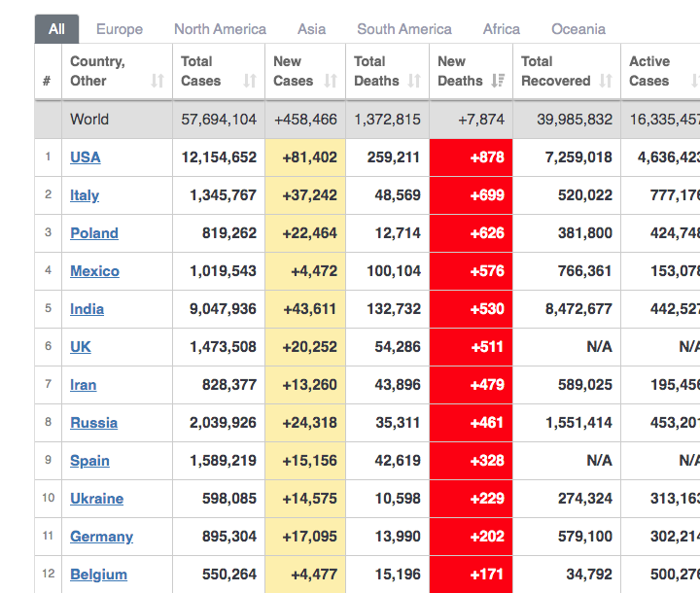The width and height of the screenshot is (700, 593).
Task: Click sort arrows in Total Cases header
Action: [x=250, y=81]
